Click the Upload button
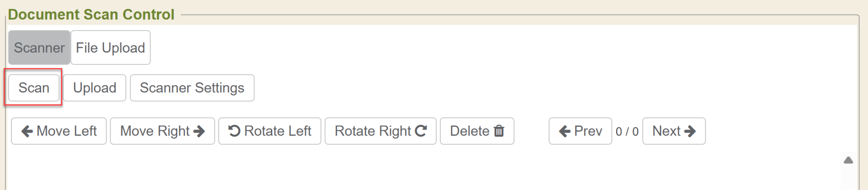The width and height of the screenshot is (868, 190). pos(95,88)
